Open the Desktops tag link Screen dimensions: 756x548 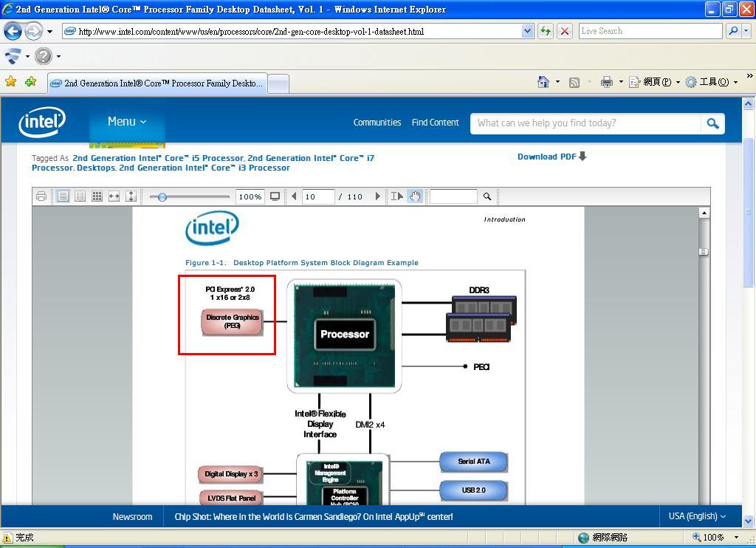pos(96,168)
